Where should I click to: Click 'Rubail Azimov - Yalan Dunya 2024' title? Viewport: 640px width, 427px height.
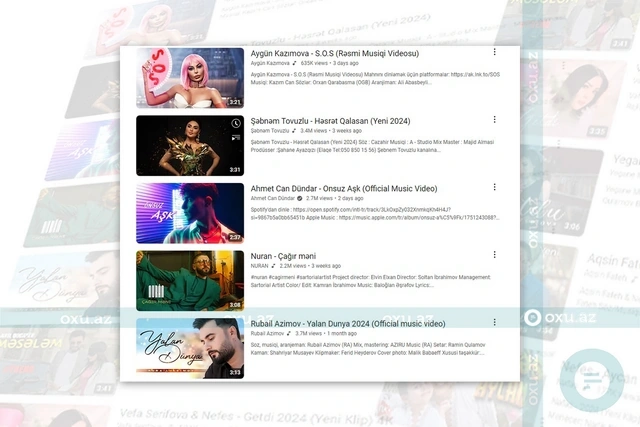362,323
